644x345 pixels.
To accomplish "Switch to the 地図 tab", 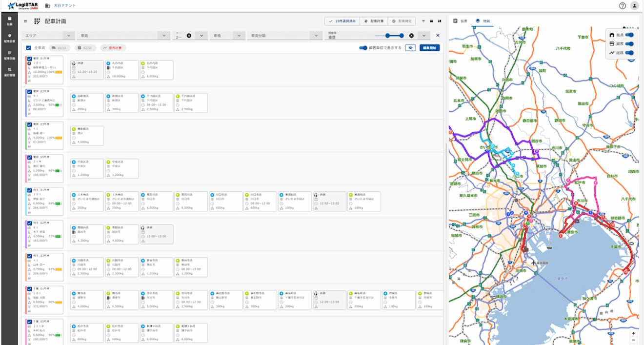I will tap(482, 21).
